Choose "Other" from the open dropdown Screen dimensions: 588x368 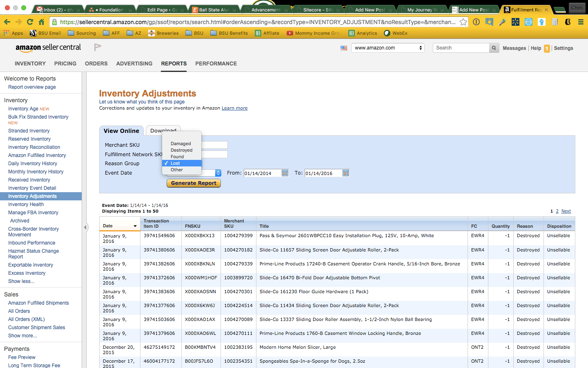click(176, 170)
